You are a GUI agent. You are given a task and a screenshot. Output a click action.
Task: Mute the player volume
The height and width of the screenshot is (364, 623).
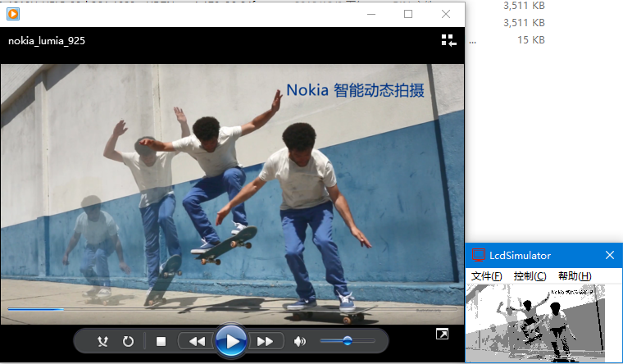tap(299, 341)
